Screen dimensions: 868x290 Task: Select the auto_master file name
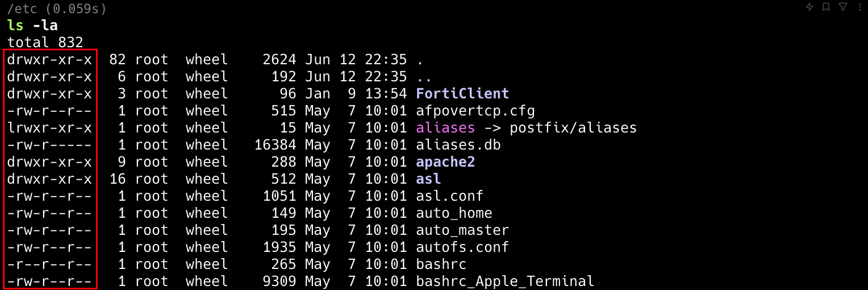462,230
